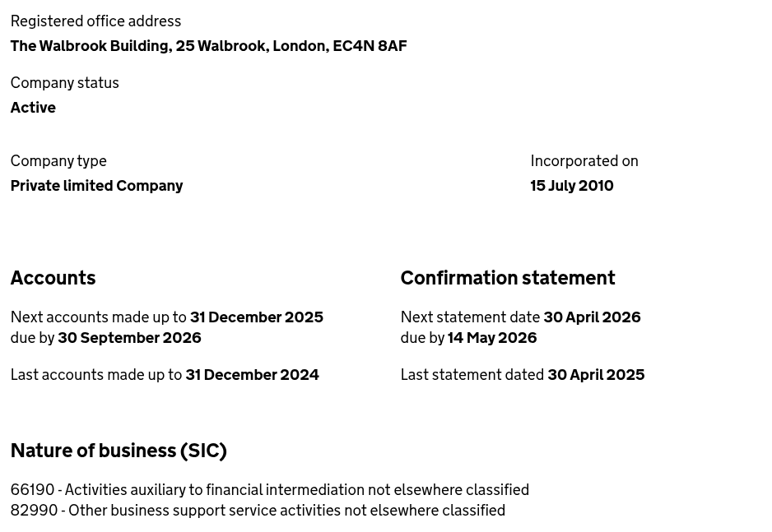The height and width of the screenshot is (532, 772).
Task: Click the Company status label
Action: pyautogui.click(x=64, y=82)
